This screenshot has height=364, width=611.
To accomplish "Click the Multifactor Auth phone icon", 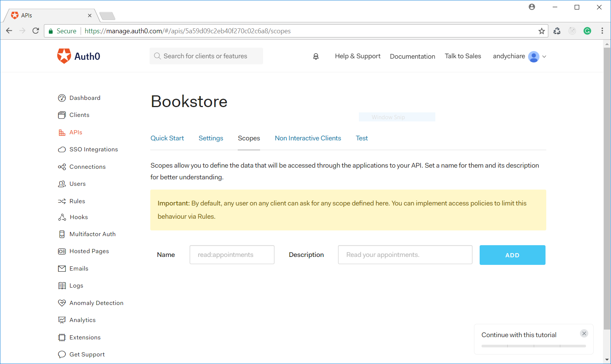I will [x=62, y=234].
